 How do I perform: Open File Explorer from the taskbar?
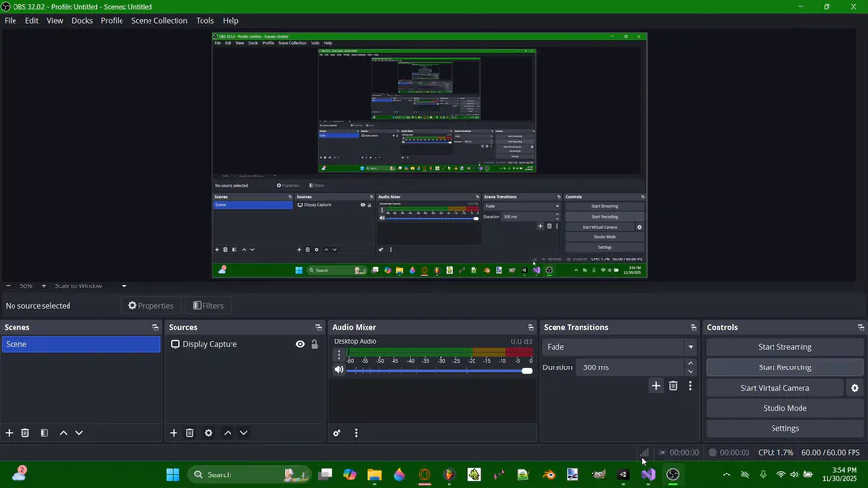375,474
